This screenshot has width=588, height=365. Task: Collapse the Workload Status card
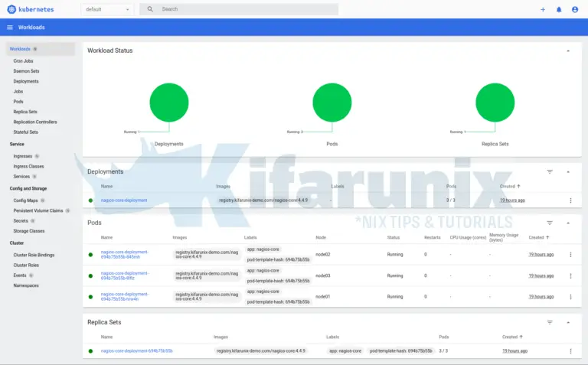568,51
